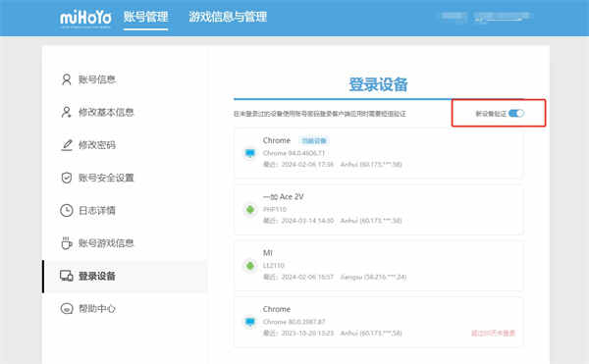The height and width of the screenshot is (364, 589).
Task: Select the 一加 Ace 2V device name
Action: click(284, 196)
